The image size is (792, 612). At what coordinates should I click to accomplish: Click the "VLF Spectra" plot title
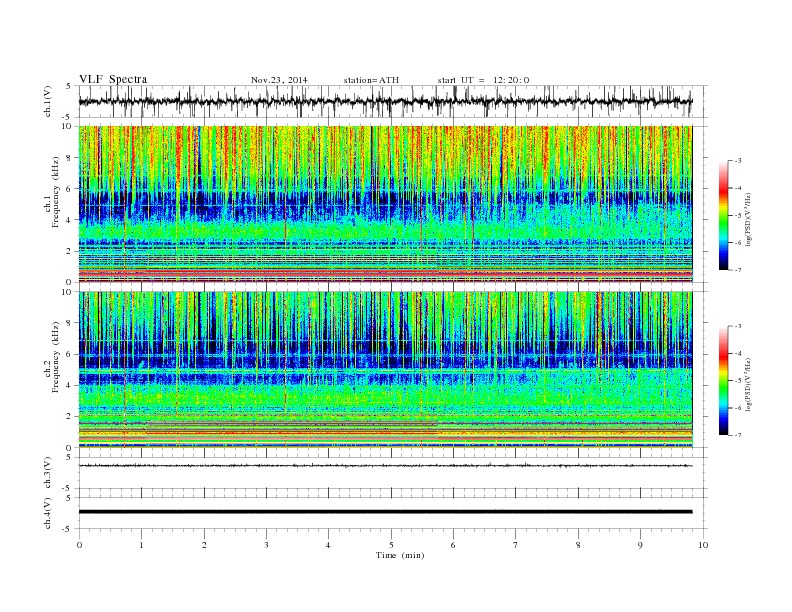click(x=113, y=79)
